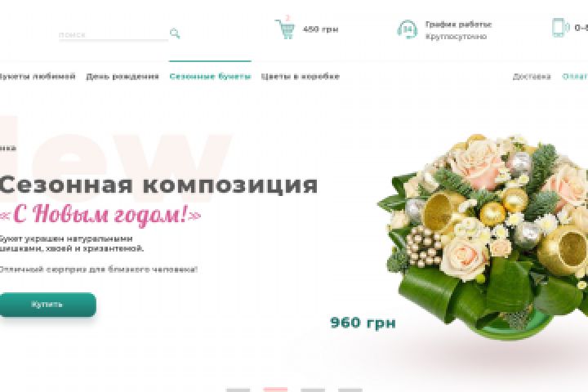Image resolution: width=588 pixels, height=392 pixels.
Task: Open the shopping cart icon
Action: pos(285,29)
